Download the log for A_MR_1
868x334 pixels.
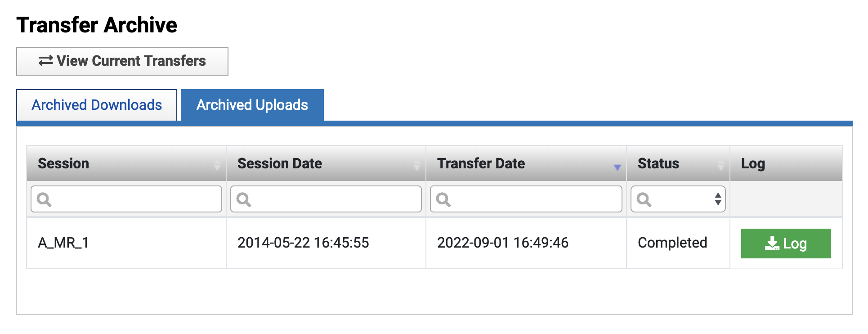pos(786,244)
